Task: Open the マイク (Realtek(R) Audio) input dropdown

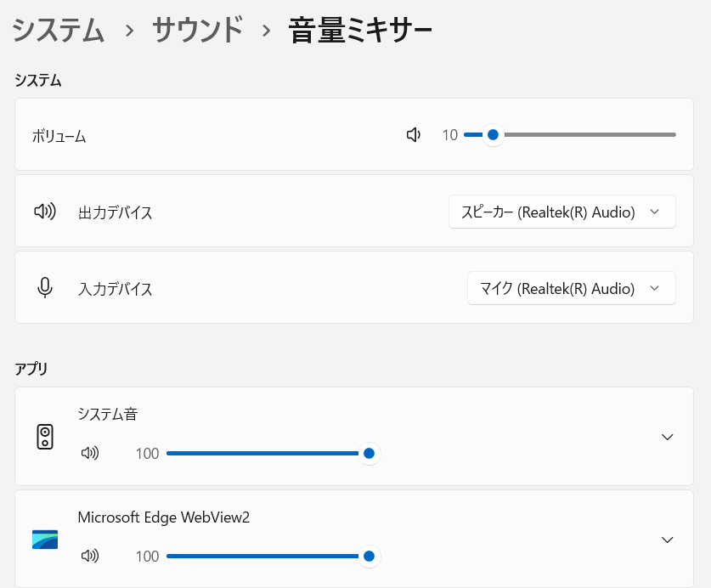Action: [x=571, y=287]
